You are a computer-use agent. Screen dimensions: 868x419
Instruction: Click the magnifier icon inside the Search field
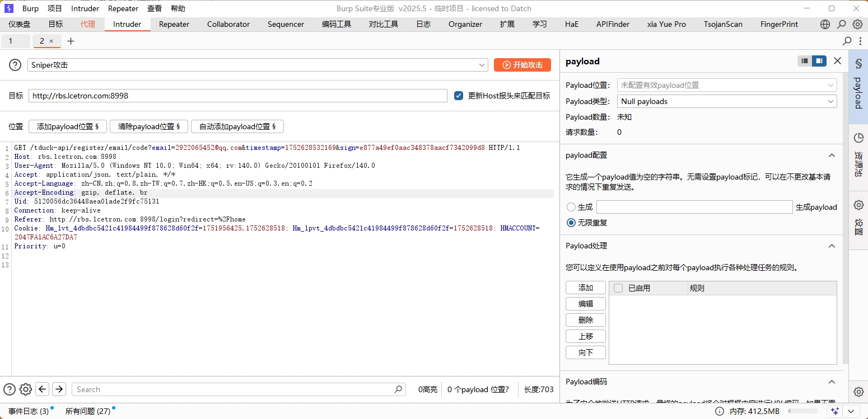click(x=398, y=389)
